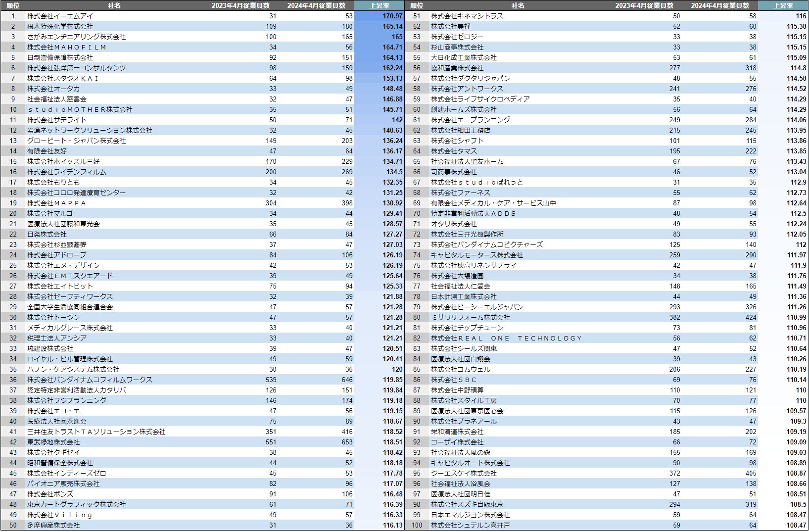
Task: Select 株式会社ライデンフィルム company cell
Action: tap(67, 172)
